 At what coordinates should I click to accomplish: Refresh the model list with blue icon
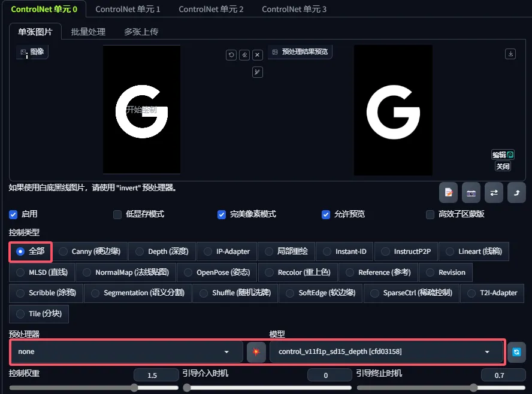tap(516, 352)
